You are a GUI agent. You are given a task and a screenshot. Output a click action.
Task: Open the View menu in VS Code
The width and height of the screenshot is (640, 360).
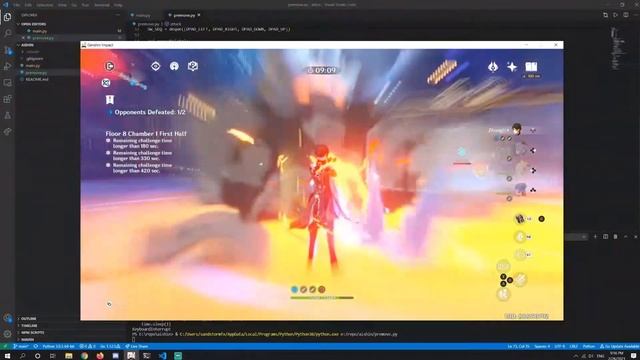pos(62,5)
